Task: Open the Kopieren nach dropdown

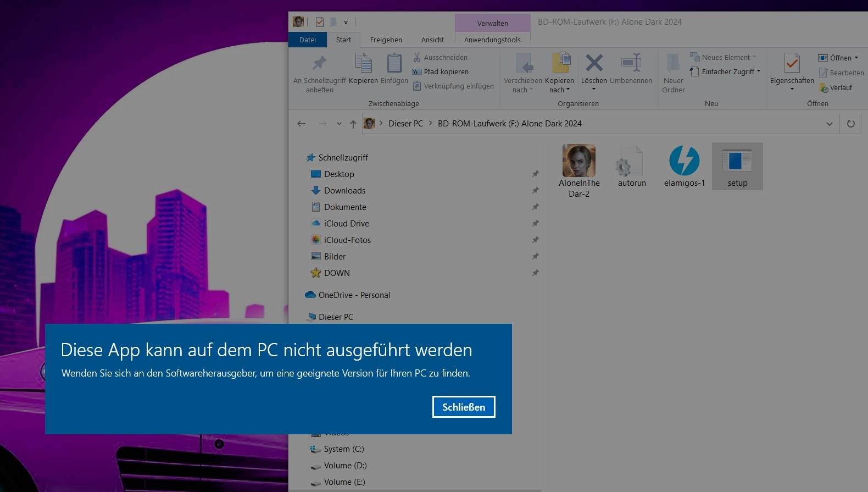Action: 559,73
